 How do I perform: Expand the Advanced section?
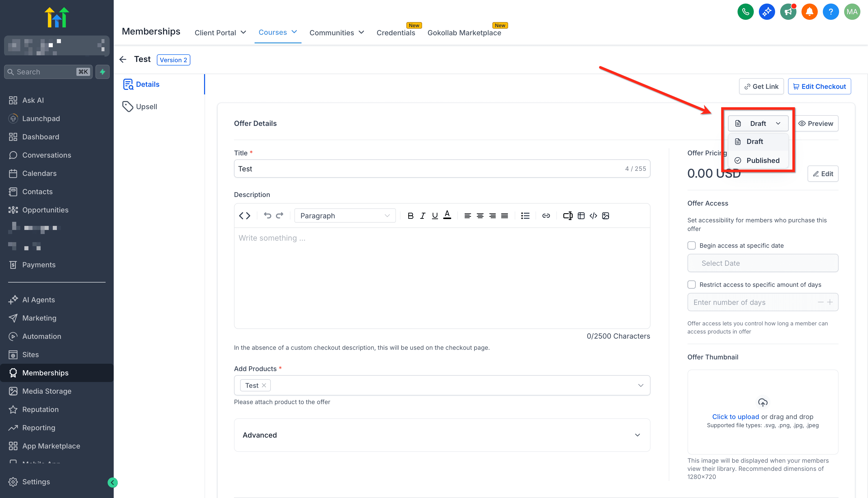442,435
